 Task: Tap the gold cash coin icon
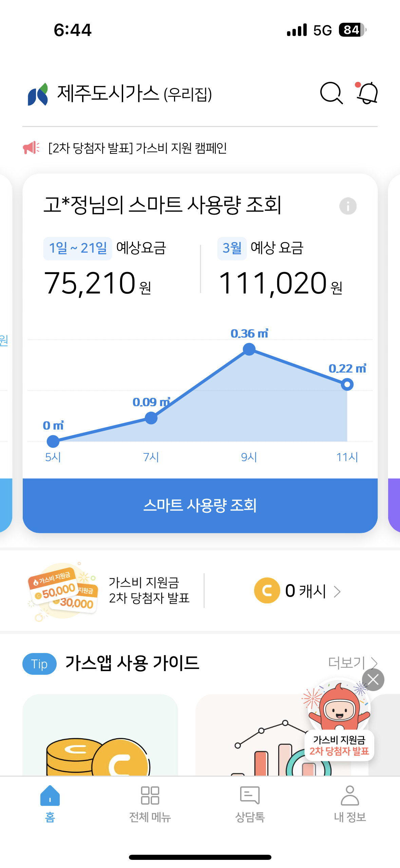tap(267, 591)
